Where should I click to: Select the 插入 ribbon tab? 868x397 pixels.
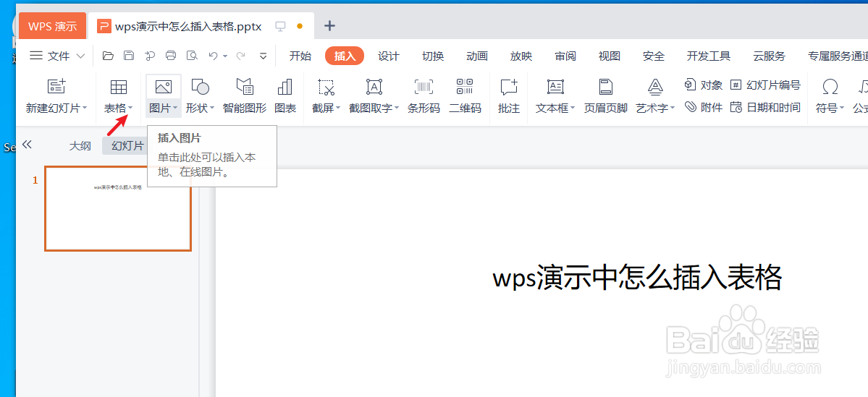tap(345, 56)
